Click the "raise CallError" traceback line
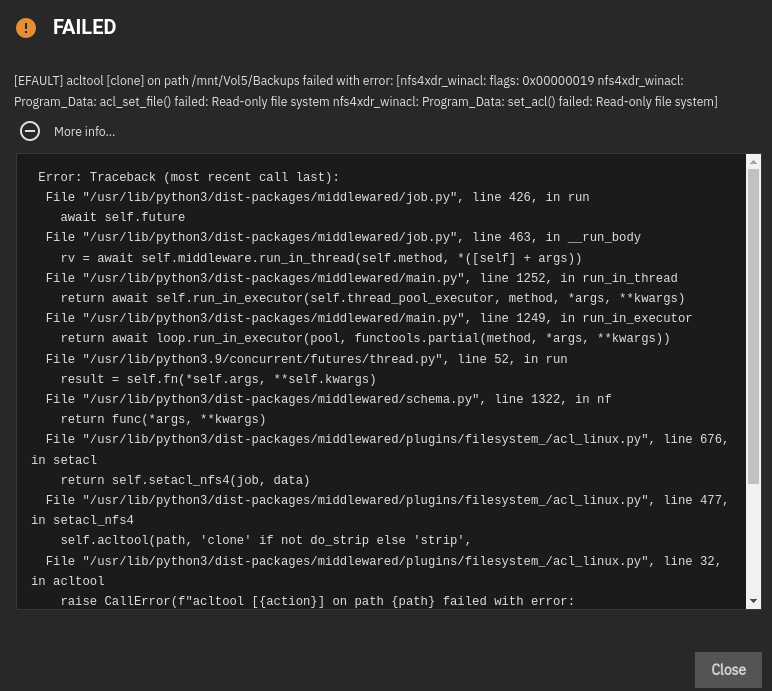 tap(317, 601)
